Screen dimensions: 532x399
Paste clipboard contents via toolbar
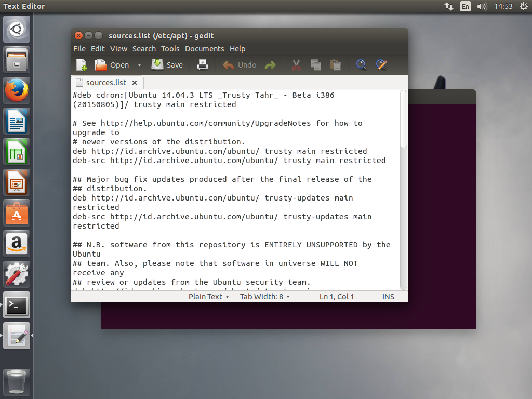pos(335,65)
